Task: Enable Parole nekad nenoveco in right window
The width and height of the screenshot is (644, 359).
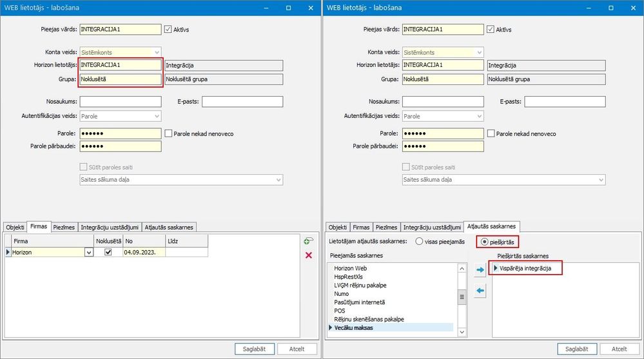Action: pyautogui.click(x=491, y=133)
